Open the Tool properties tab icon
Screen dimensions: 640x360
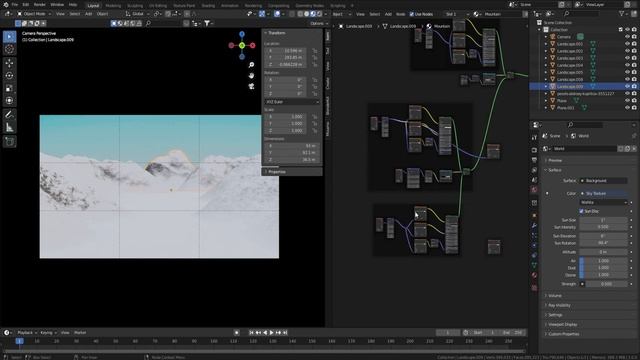pyautogui.click(x=534, y=138)
